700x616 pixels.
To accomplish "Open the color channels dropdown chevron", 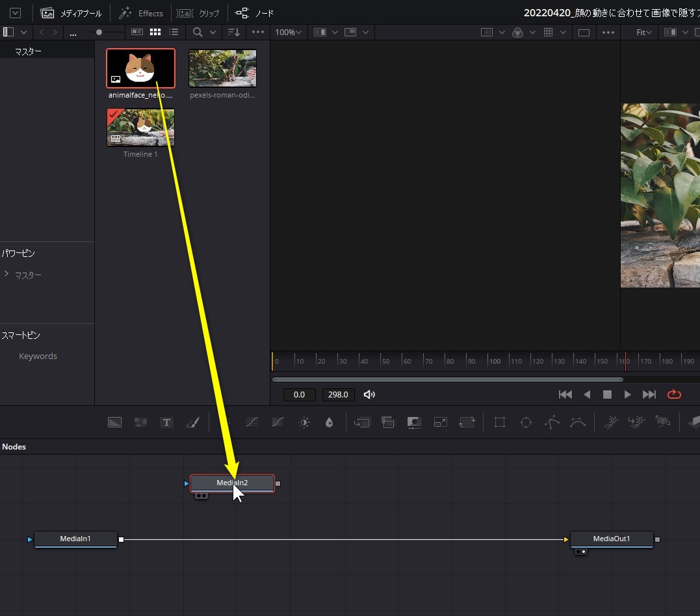I will click(532, 32).
